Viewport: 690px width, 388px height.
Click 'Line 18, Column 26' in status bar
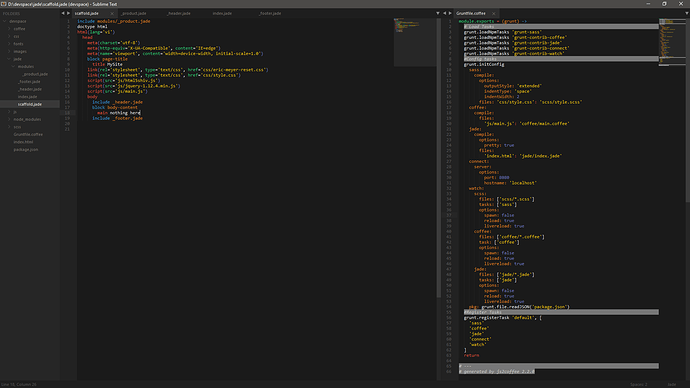[x=19, y=384]
